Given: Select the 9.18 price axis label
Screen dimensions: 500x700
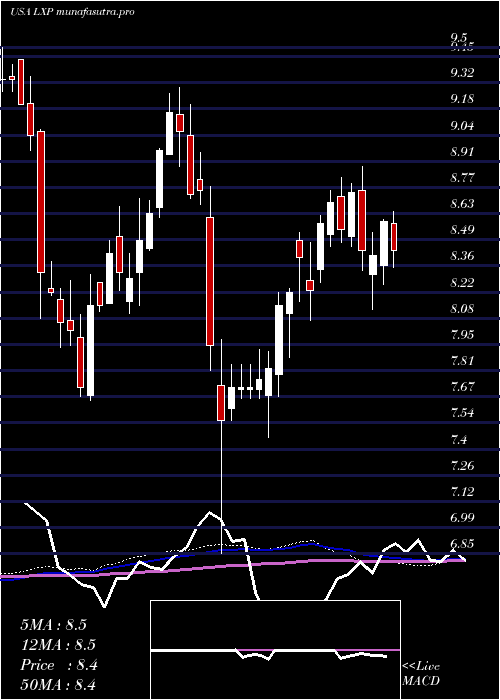Looking at the screenshot, I should click(462, 99).
